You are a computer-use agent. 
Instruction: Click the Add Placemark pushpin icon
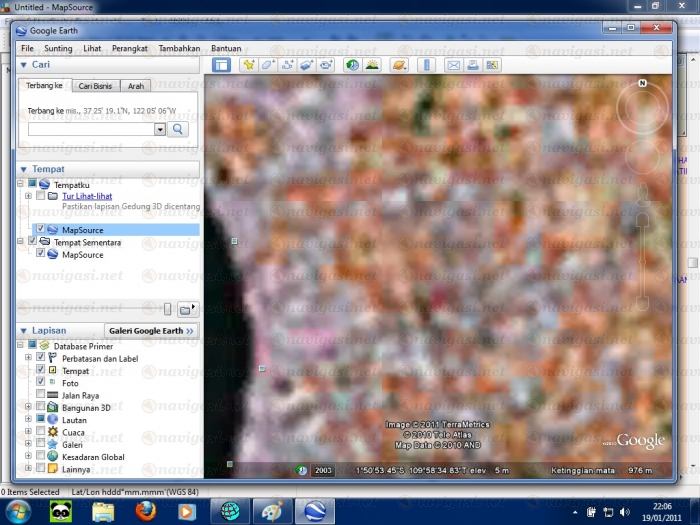click(x=245, y=65)
